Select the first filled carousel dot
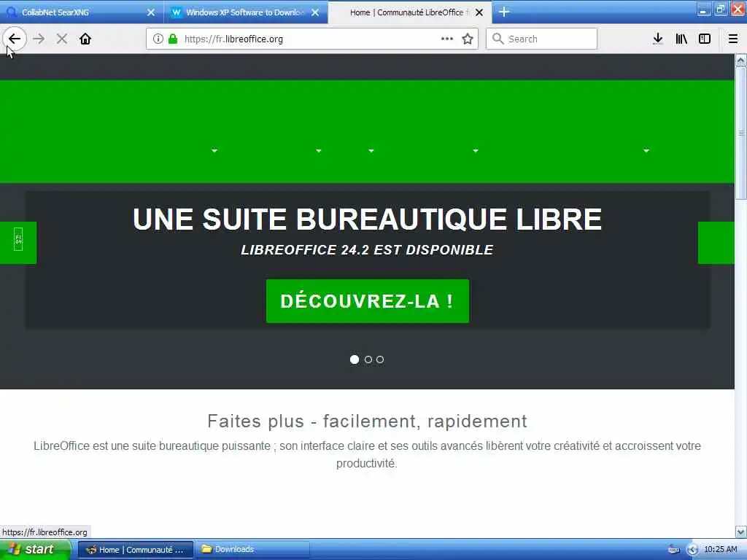 [x=355, y=359]
